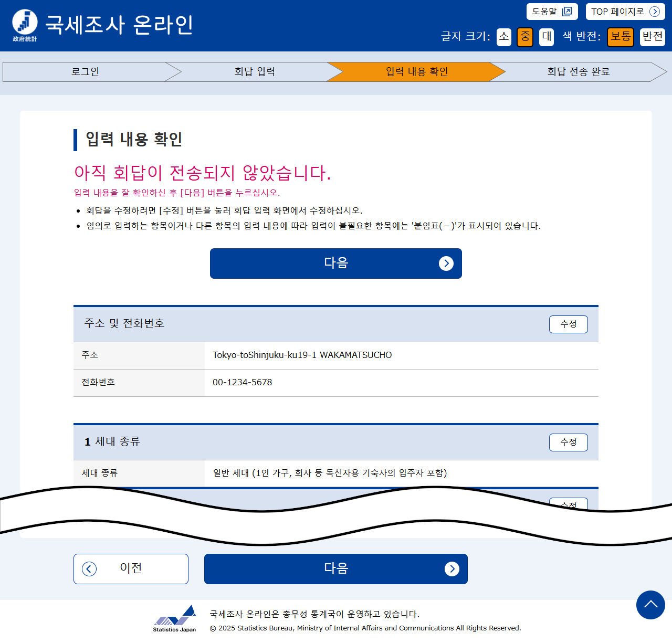Click arrow icon in the upper 다음 button
Image resolution: width=672 pixels, height=643 pixels.
click(x=446, y=263)
